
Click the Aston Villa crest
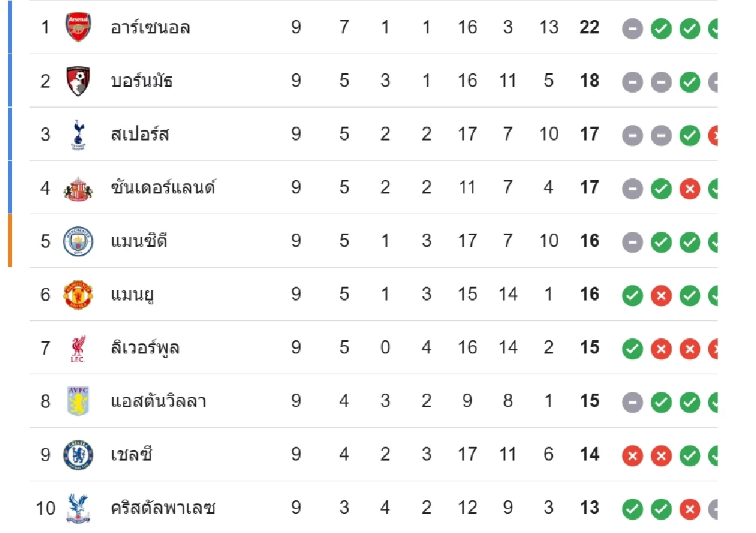79,401
